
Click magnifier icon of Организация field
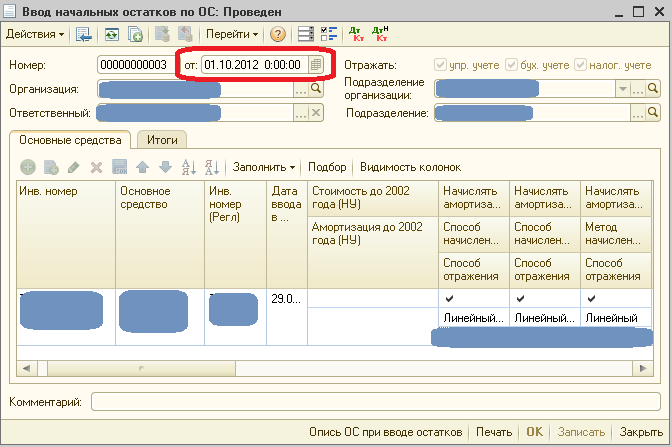[x=316, y=89]
